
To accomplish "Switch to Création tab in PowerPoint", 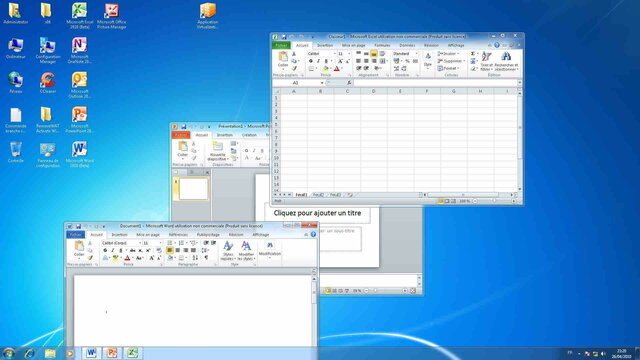I will [x=249, y=135].
